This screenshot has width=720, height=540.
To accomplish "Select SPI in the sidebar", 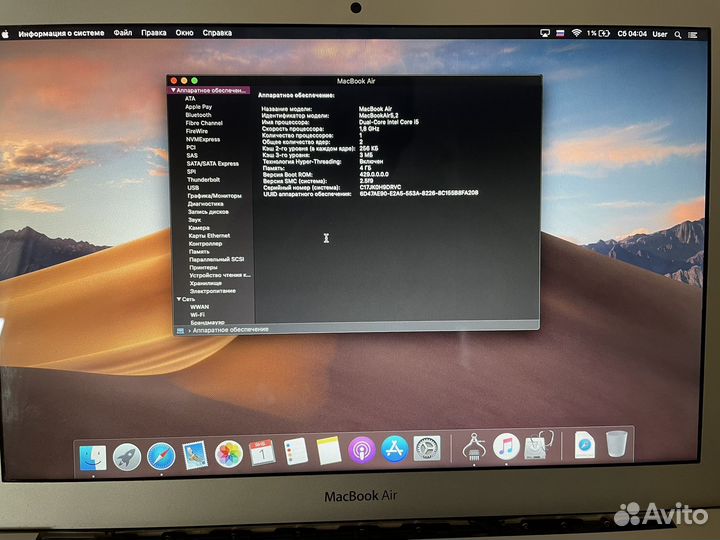I will pos(191,171).
